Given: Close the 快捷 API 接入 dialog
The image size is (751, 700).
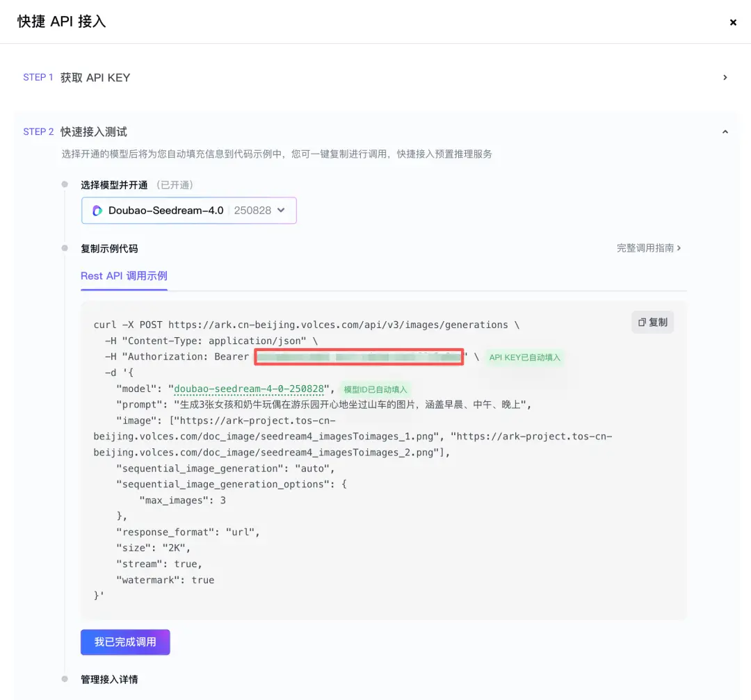Looking at the screenshot, I should coord(733,22).
